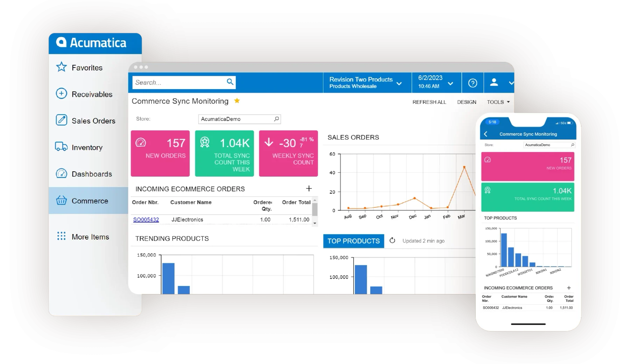Click SALES ORDERS chart title
The height and width of the screenshot is (364, 630).
click(x=353, y=137)
